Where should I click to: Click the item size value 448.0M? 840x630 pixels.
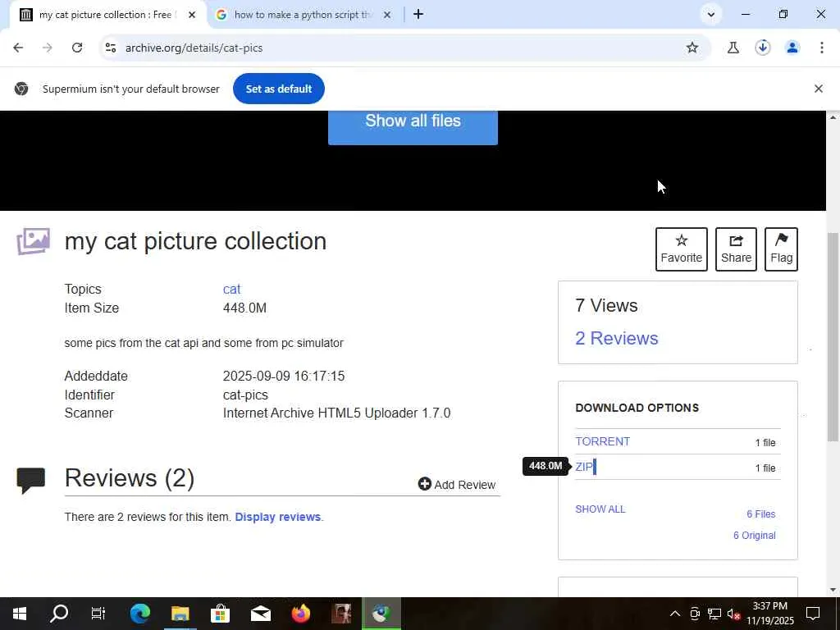click(244, 308)
